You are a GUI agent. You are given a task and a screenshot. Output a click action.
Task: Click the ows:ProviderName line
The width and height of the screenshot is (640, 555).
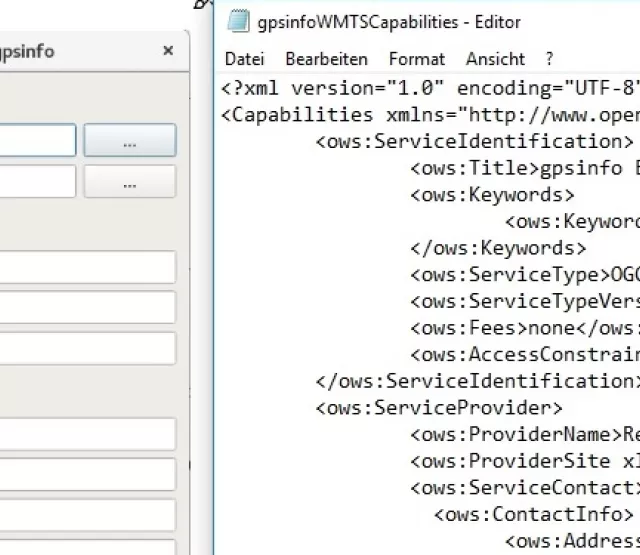pos(520,434)
